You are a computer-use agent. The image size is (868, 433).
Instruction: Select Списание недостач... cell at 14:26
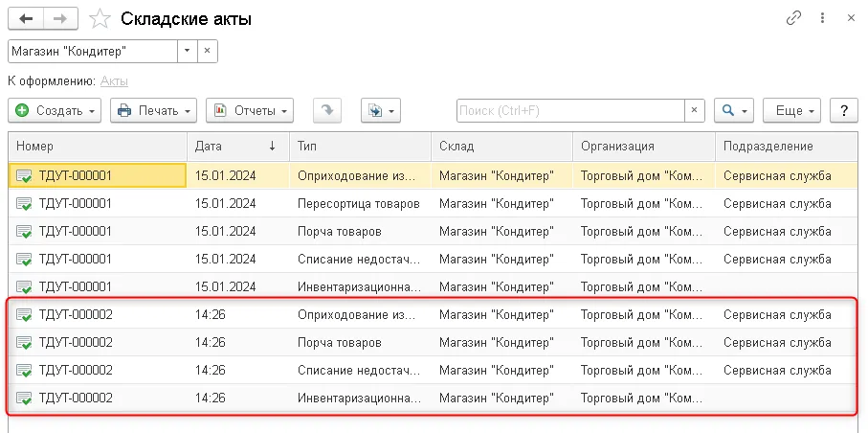click(x=360, y=370)
